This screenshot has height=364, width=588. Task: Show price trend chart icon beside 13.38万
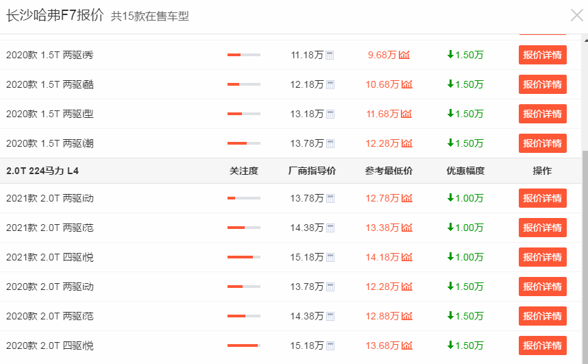pos(407,228)
